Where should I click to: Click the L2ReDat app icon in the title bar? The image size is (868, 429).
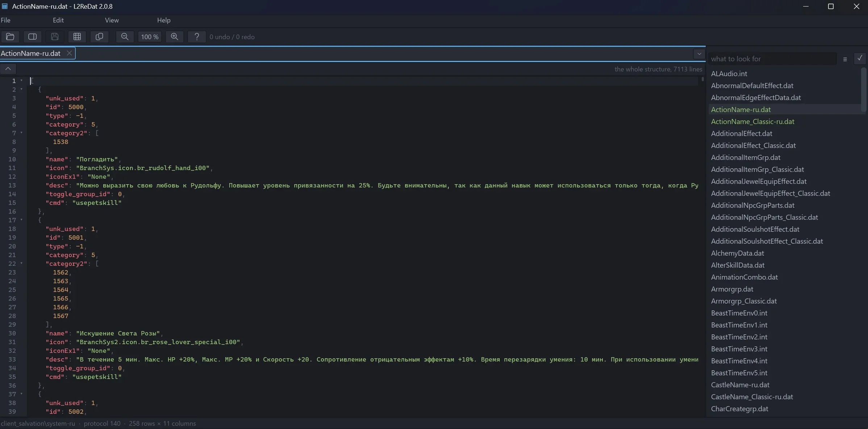click(x=5, y=6)
